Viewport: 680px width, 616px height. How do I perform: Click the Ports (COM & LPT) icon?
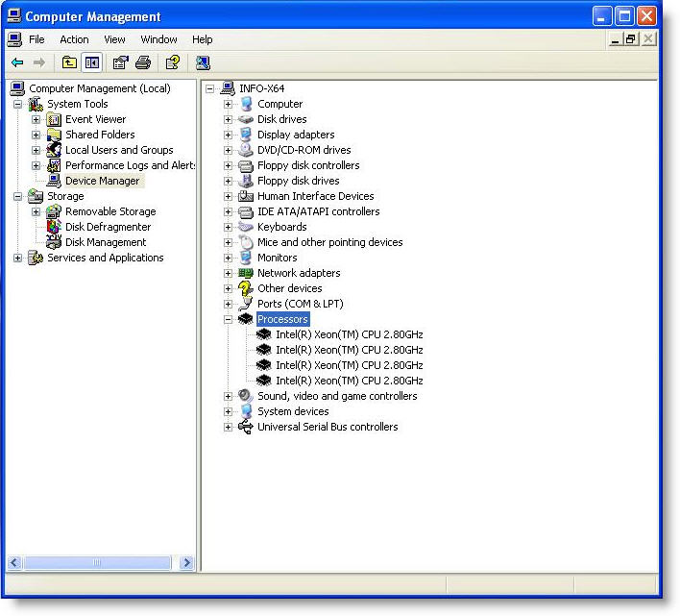point(246,304)
